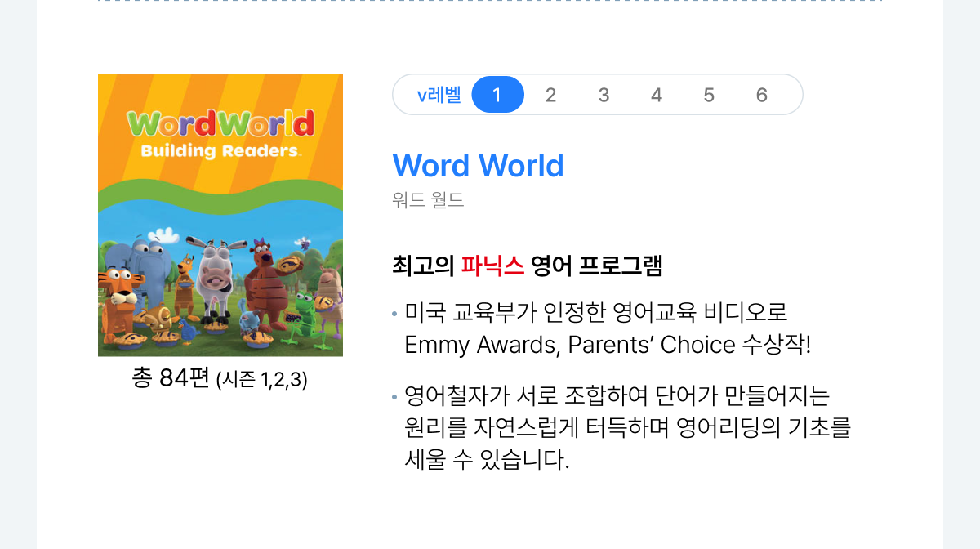Click the 워드 월드 subtitle text
The height and width of the screenshot is (549, 980).
[x=428, y=199]
